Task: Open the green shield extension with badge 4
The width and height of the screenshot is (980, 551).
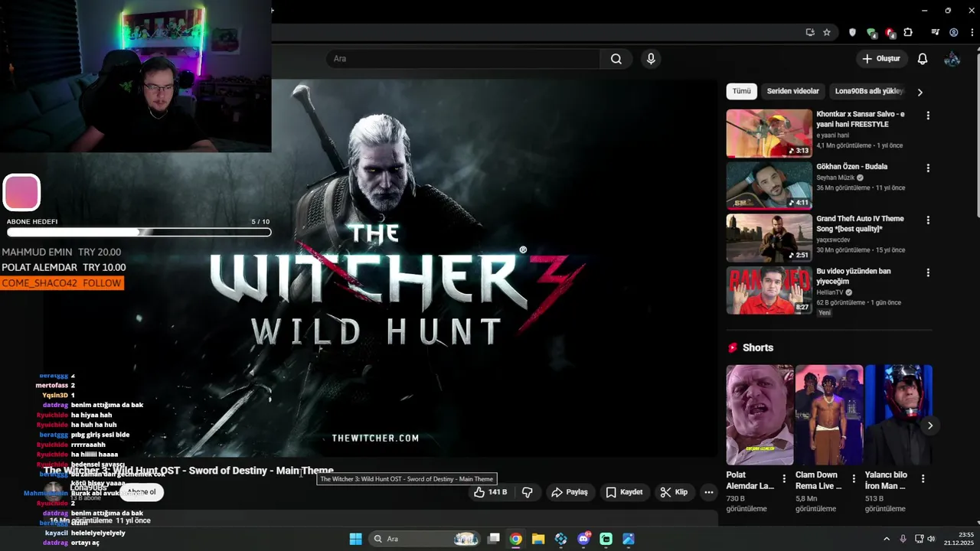Action: 871,32
